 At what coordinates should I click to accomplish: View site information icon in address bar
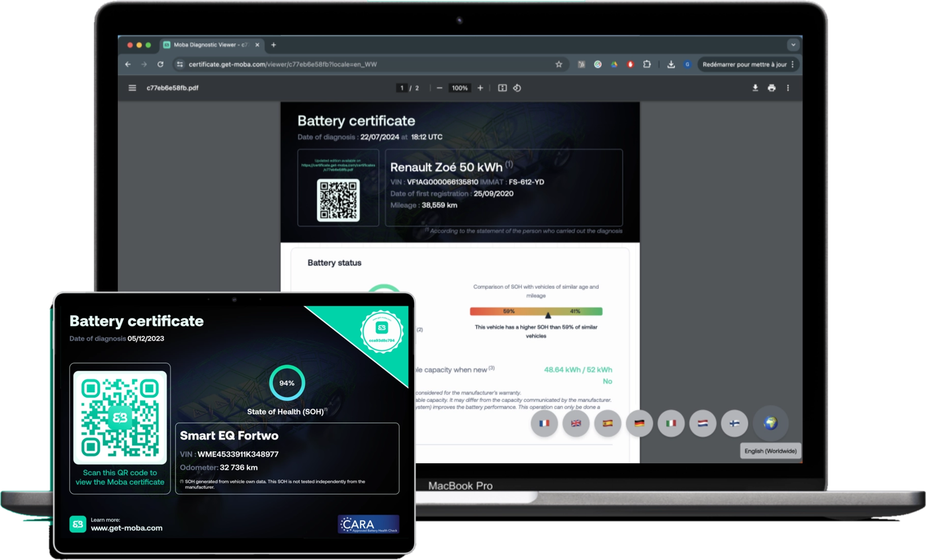pos(180,64)
